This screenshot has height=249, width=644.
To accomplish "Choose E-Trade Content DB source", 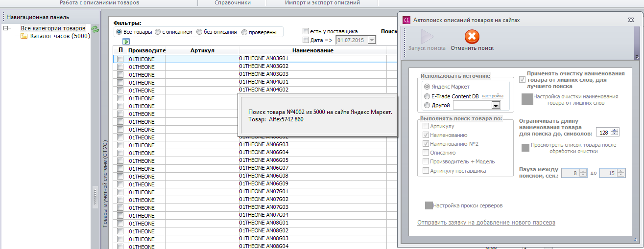I will (427, 96).
